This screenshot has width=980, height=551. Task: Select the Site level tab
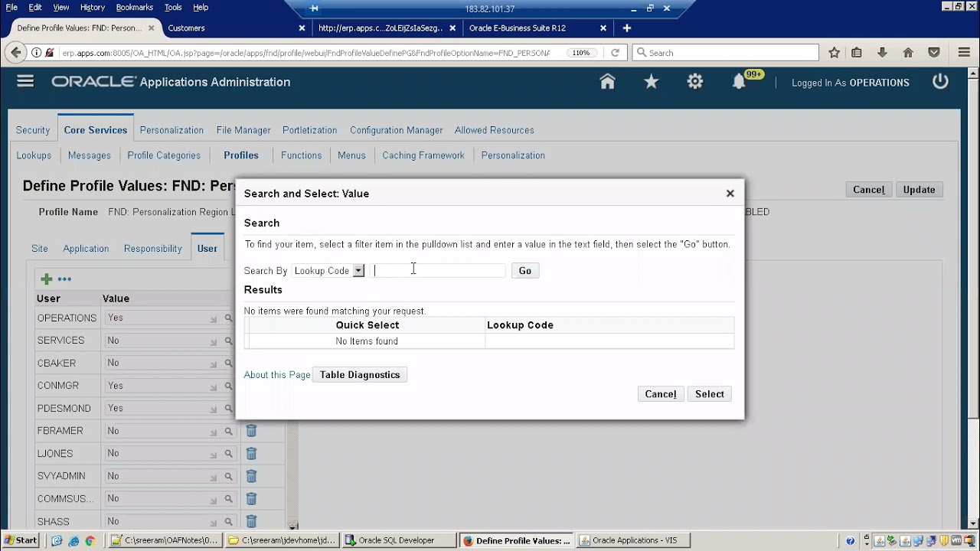[40, 249]
